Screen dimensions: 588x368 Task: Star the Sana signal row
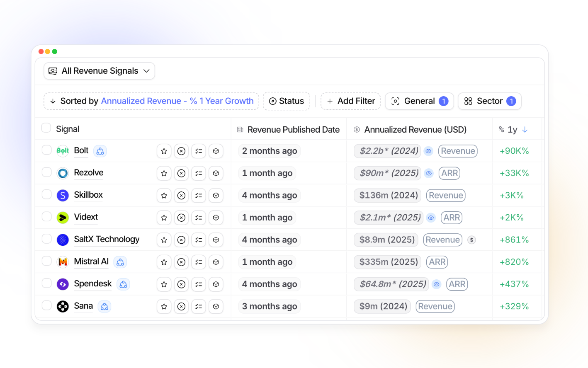coord(164,307)
